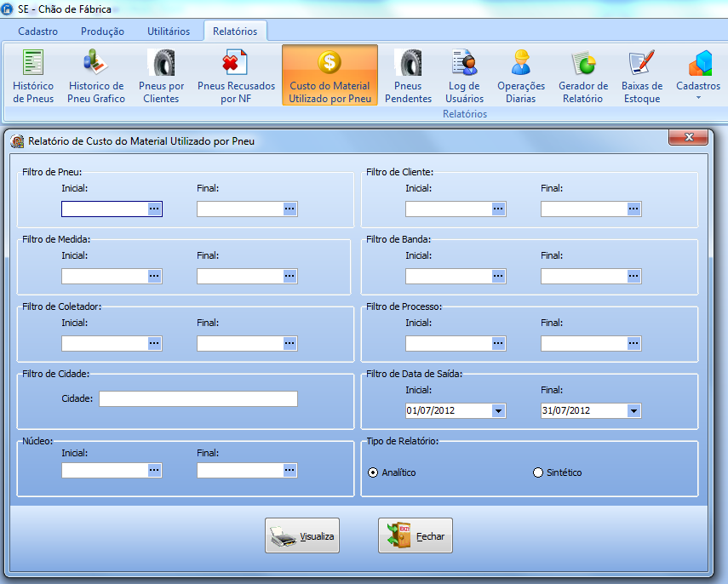Open the initial Data de Saída date picker
This screenshot has width=728, height=584.
(498, 411)
